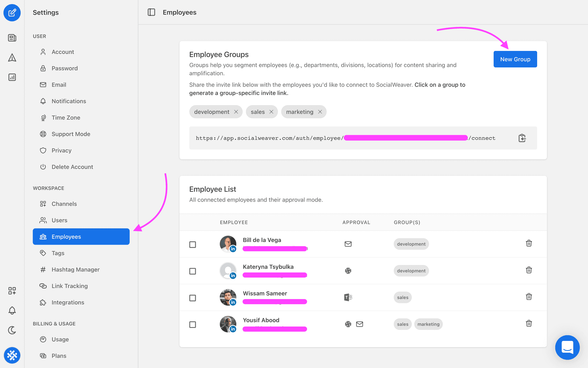
Task: Go to Channels in workspace settings
Action: tap(81, 204)
